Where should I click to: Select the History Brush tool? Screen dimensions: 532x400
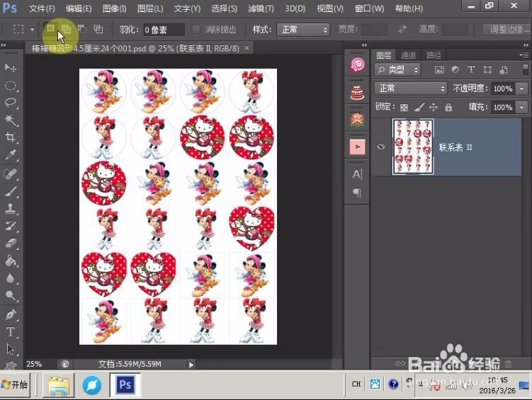point(11,226)
